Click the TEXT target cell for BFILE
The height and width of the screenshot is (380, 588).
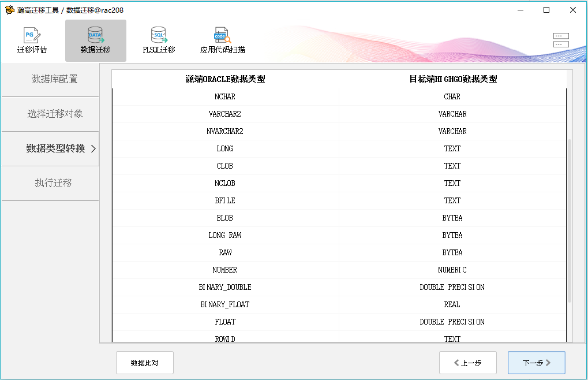point(452,201)
